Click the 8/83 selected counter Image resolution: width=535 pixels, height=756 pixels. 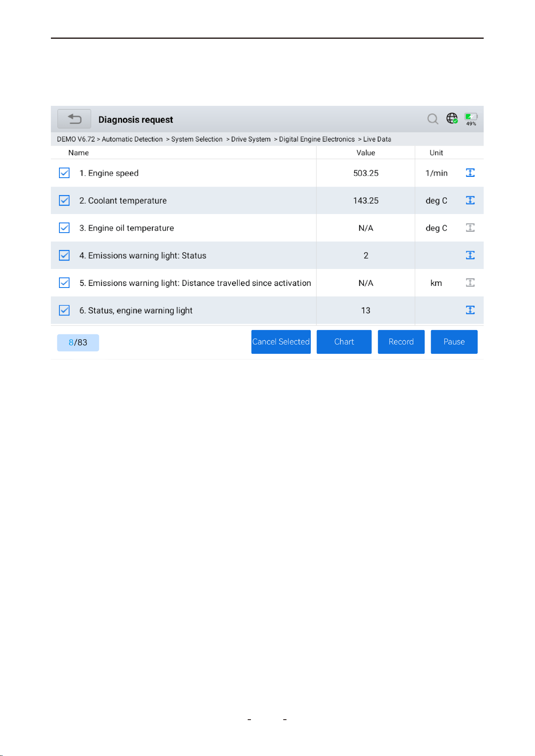click(x=78, y=342)
